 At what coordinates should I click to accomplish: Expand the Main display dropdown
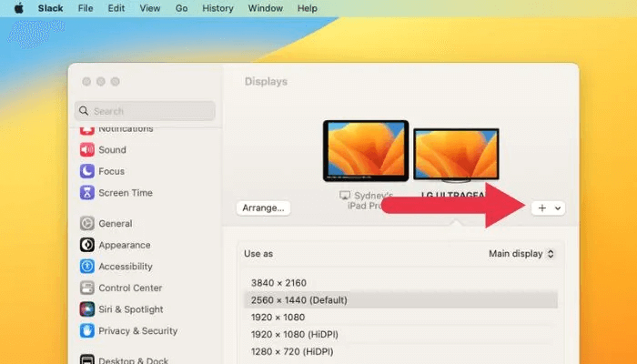(x=521, y=254)
